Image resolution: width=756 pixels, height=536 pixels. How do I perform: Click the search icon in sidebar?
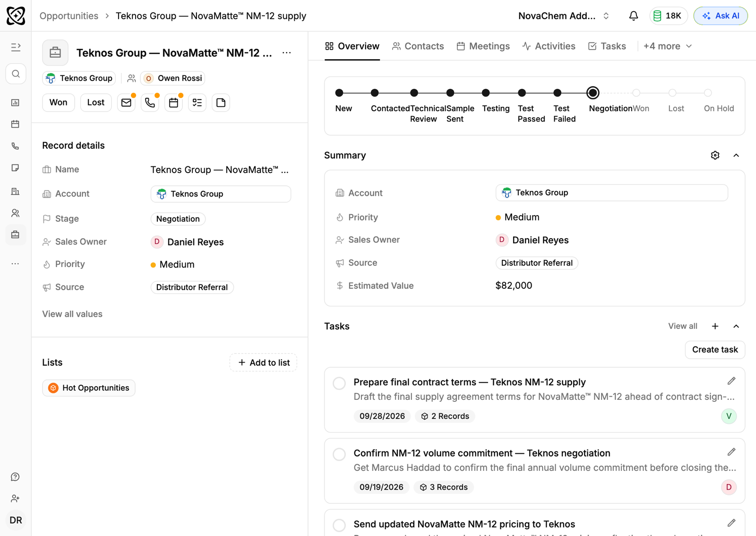16,74
